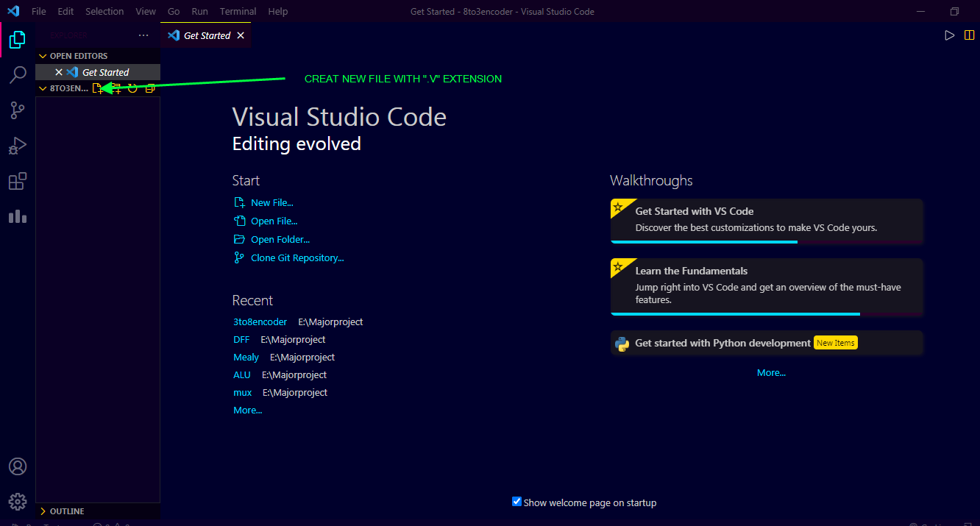
Task: Open recent project 3to8encoder
Action: point(260,321)
